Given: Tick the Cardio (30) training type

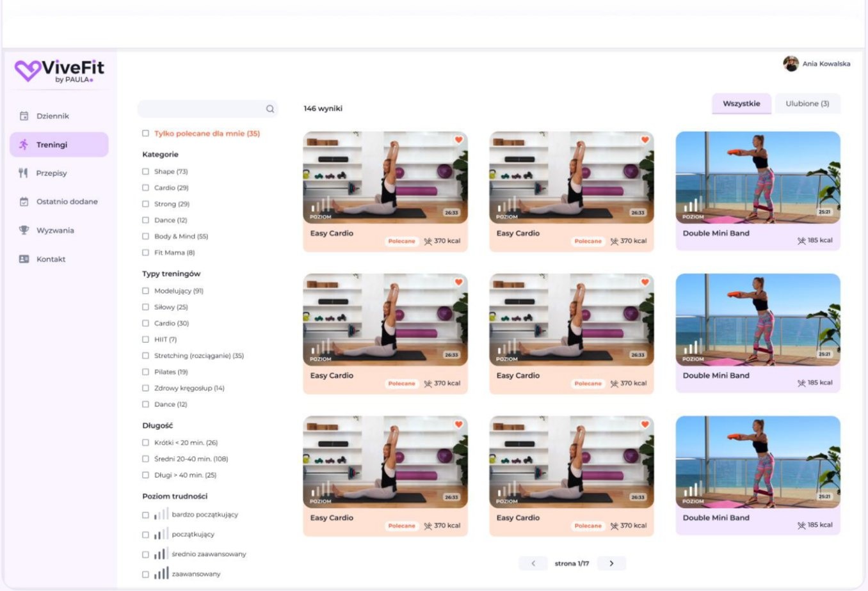Looking at the screenshot, I should tap(145, 323).
